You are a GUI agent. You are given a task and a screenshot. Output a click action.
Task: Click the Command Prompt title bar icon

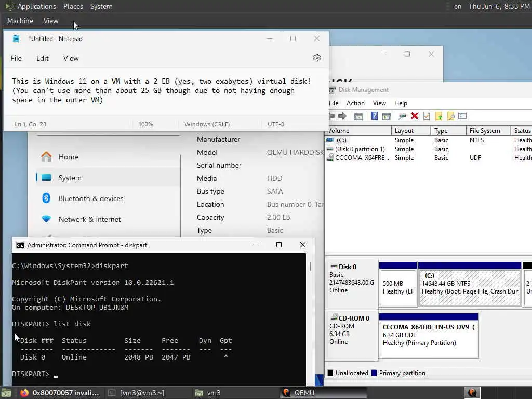[20, 245]
